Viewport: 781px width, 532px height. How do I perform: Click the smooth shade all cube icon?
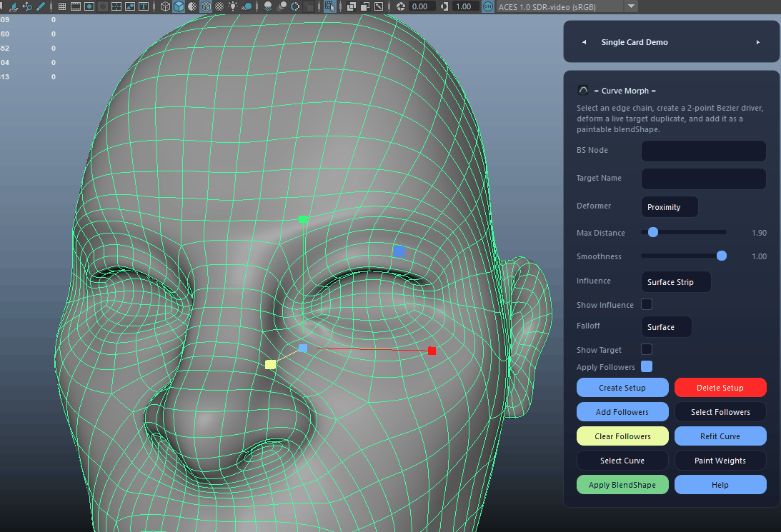(x=179, y=6)
